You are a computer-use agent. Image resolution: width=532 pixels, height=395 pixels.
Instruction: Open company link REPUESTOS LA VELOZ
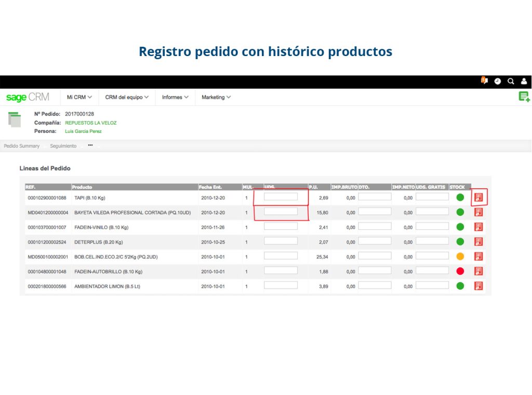pyautogui.click(x=91, y=122)
